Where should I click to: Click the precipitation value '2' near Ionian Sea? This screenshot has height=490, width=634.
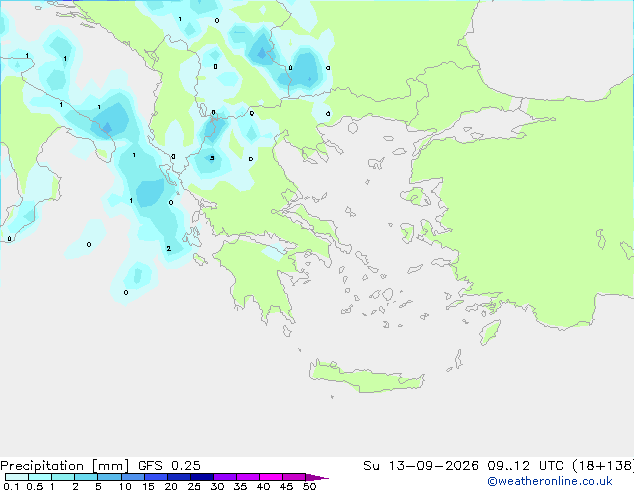pos(169,248)
